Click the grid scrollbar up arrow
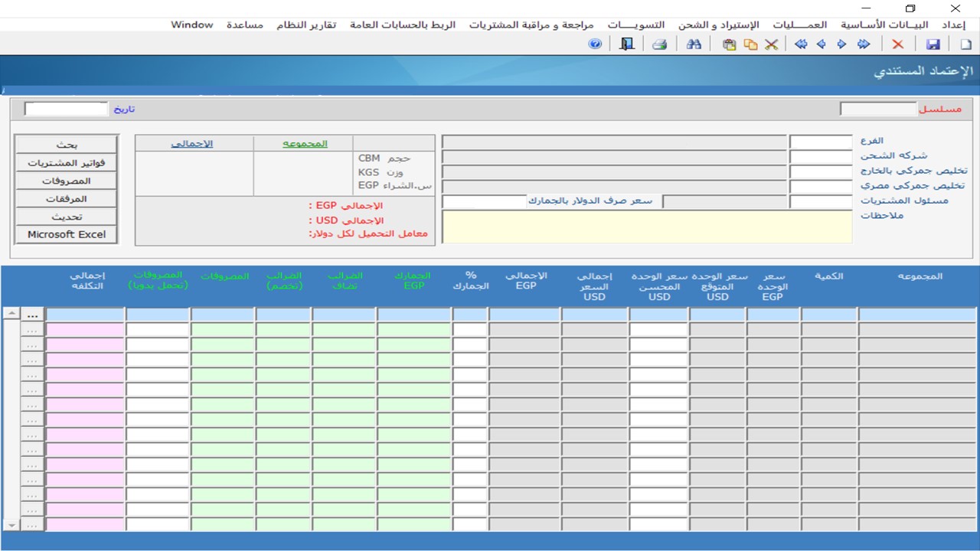Viewport: 980px width, 551px height. [x=11, y=313]
